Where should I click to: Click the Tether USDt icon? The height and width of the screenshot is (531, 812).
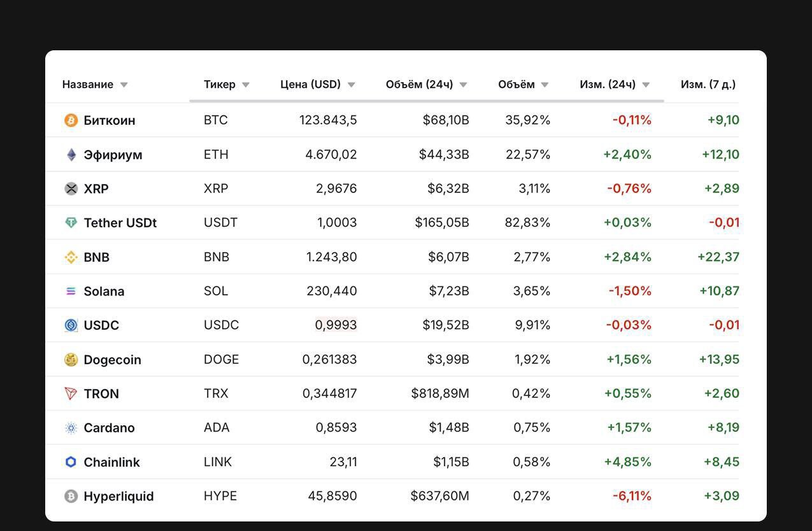click(71, 223)
